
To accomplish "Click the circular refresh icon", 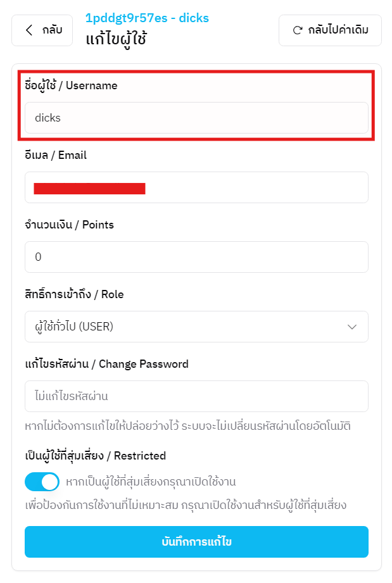I will point(297,30).
